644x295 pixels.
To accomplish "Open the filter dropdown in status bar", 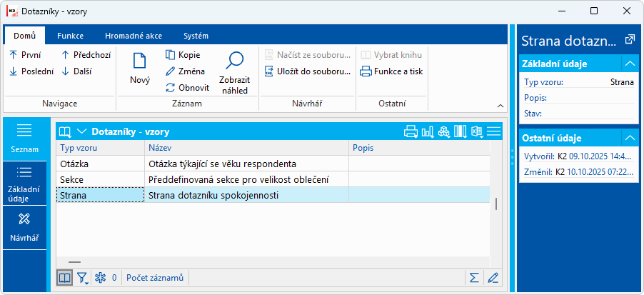I will [83, 277].
